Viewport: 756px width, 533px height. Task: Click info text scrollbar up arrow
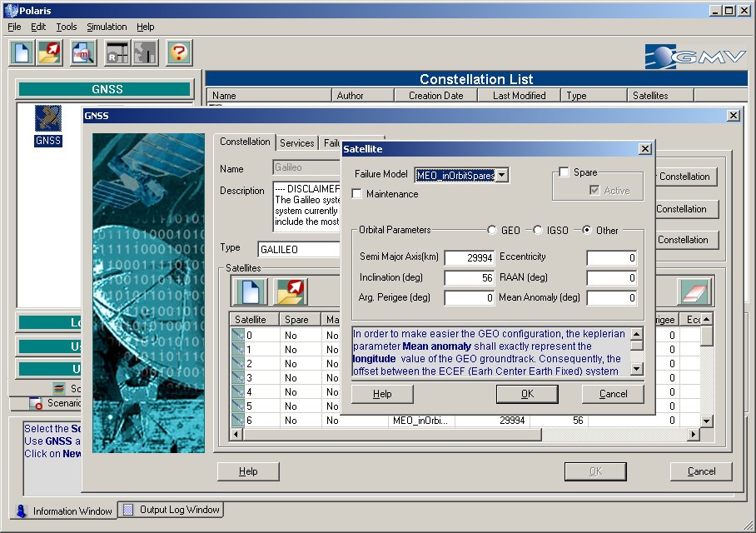636,333
